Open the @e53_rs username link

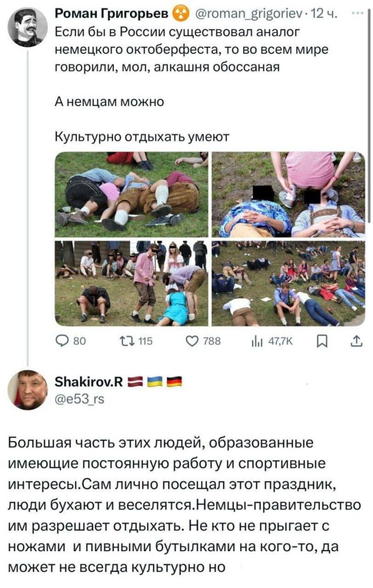click(79, 399)
